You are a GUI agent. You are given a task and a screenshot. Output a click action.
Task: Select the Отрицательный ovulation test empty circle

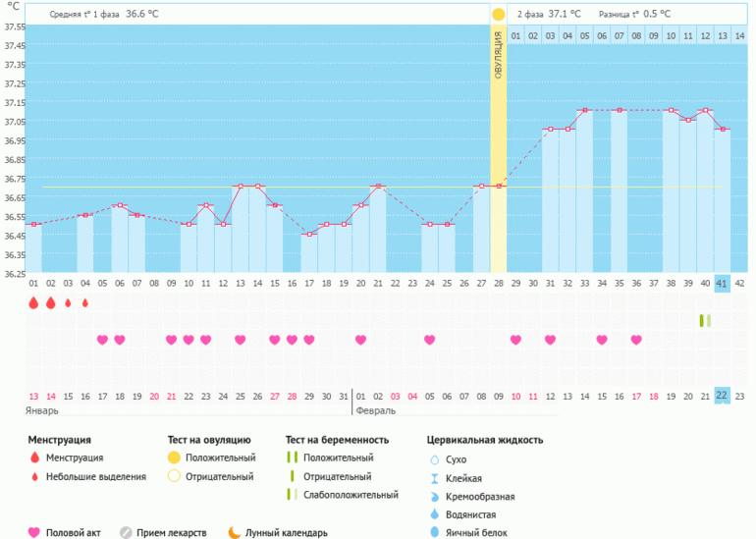click(x=174, y=476)
